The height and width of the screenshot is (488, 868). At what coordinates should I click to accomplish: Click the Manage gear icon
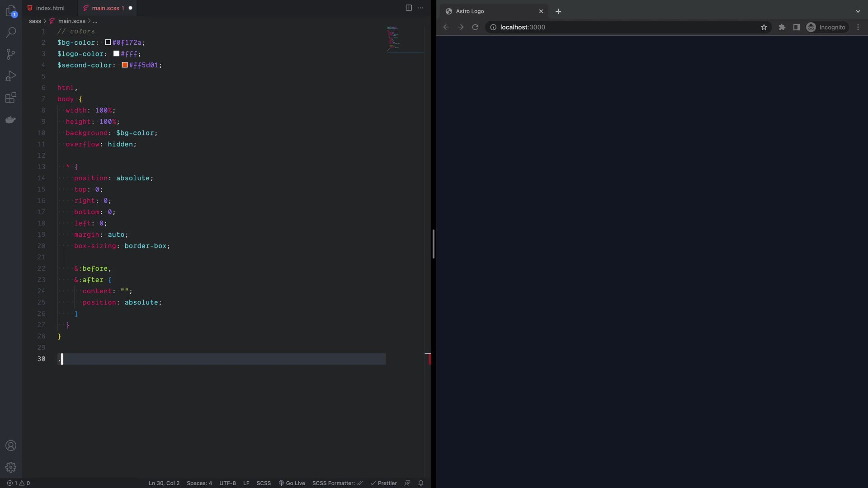11,467
